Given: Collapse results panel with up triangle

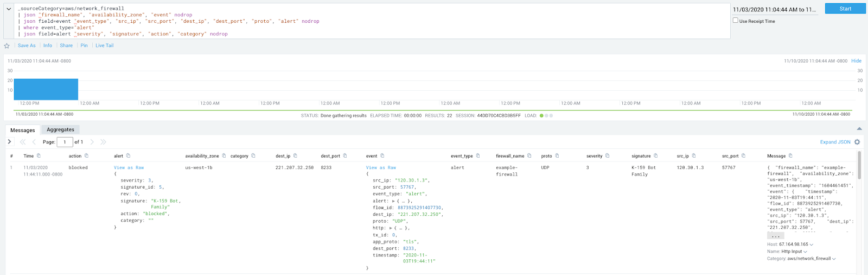Looking at the screenshot, I should [x=859, y=129].
